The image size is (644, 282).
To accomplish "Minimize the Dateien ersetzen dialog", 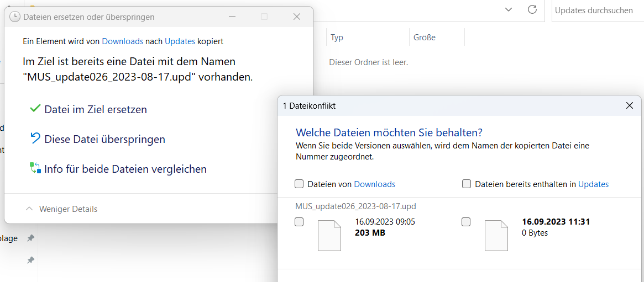I will pyautogui.click(x=233, y=17).
